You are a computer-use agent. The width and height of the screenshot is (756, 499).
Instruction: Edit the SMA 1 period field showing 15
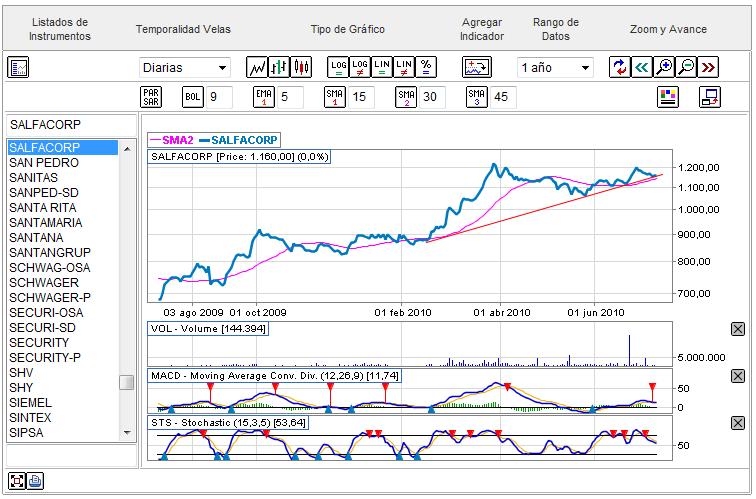point(362,97)
